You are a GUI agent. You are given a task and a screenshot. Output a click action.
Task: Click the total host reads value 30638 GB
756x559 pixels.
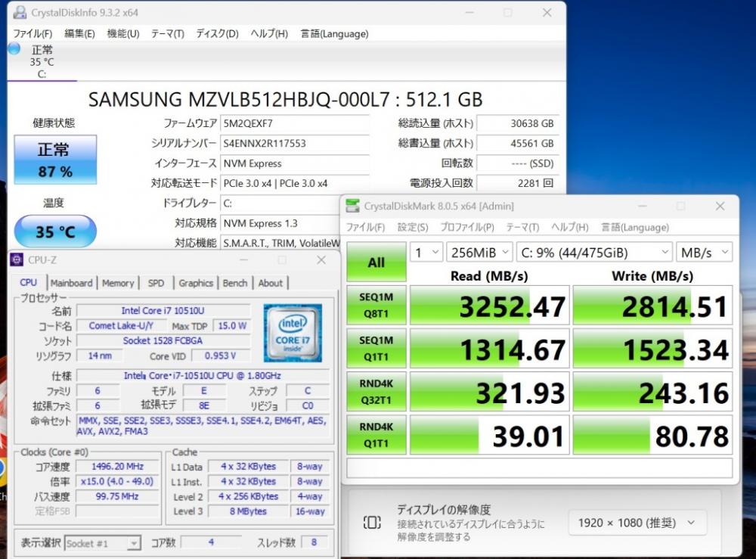(518, 123)
